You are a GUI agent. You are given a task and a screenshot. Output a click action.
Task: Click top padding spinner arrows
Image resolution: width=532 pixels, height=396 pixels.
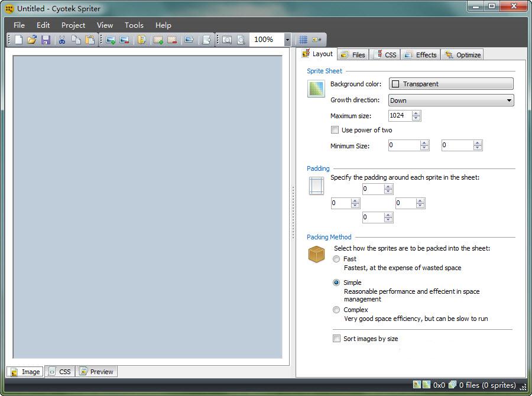[388, 189]
